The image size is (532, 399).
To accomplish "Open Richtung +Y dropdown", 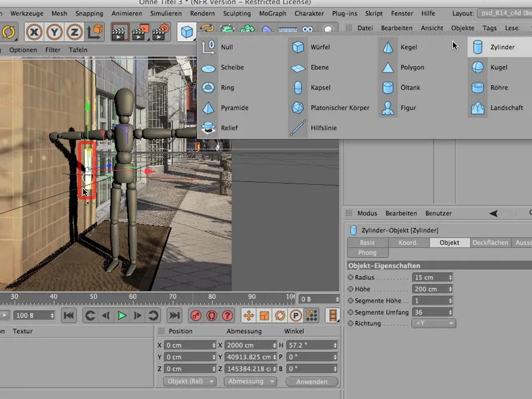I will 434,323.
